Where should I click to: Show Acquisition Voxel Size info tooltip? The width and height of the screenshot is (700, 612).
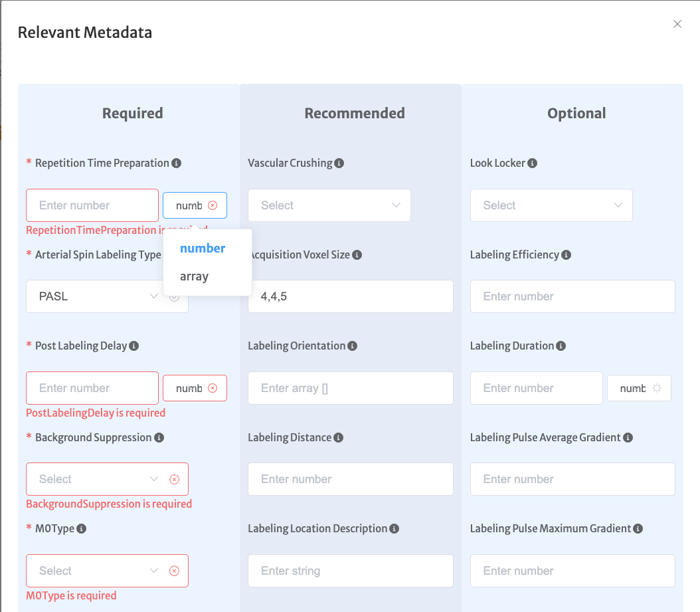(357, 255)
